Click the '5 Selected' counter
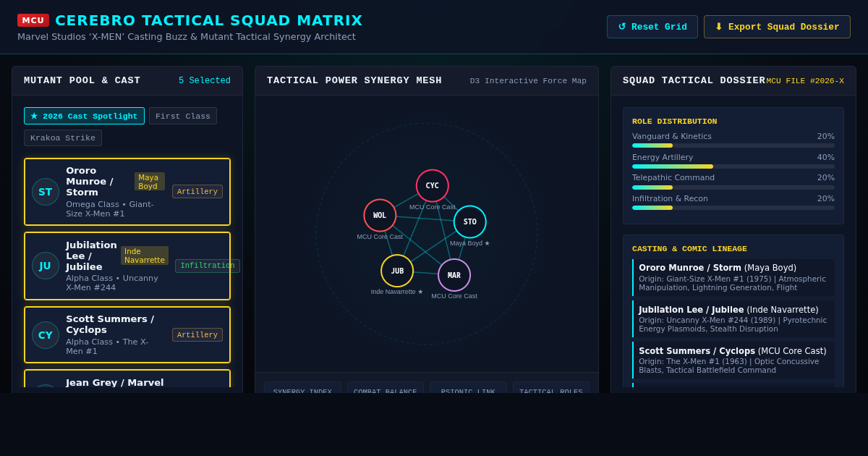This screenshot has height=456, width=868. [205, 81]
